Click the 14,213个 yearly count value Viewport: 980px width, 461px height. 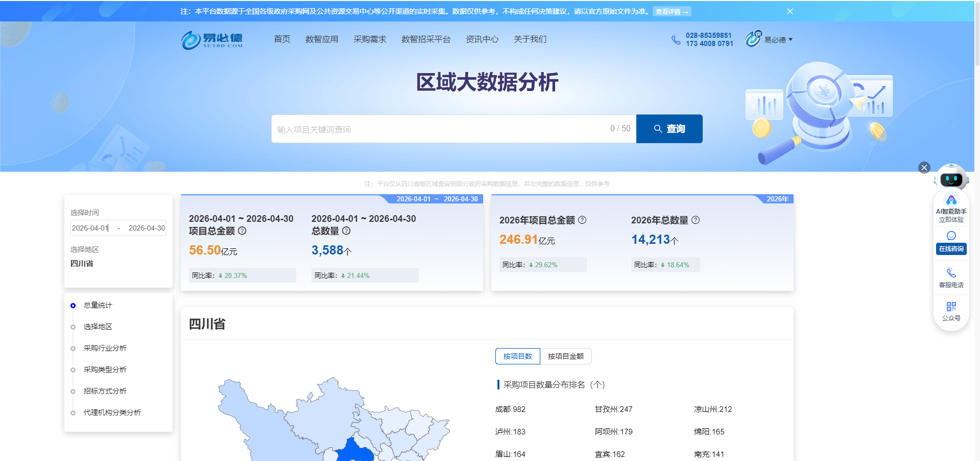(x=655, y=240)
